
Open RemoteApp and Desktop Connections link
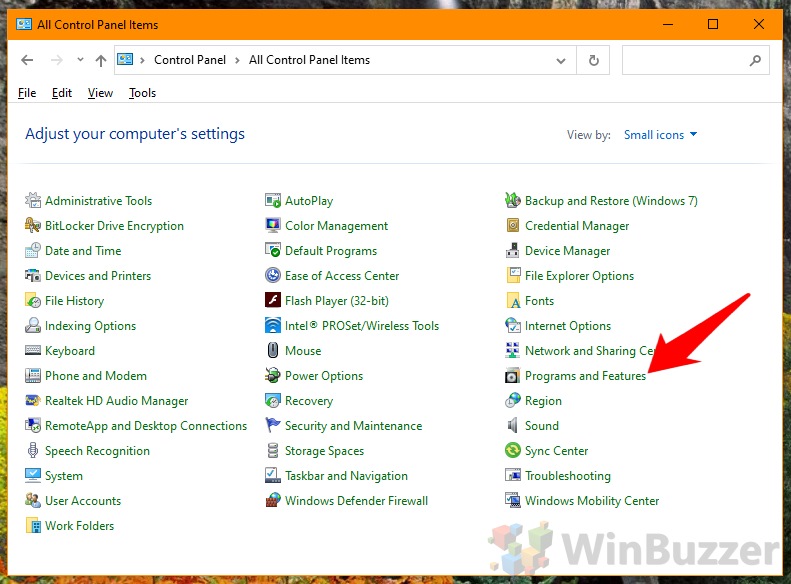pyautogui.click(x=146, y=426)
